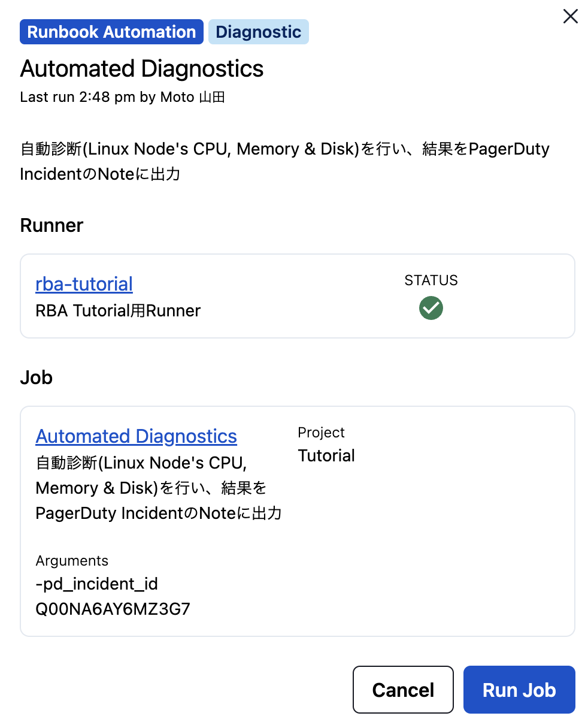Click the Run Job button
588x725 pixels.
tap(519, 690)
